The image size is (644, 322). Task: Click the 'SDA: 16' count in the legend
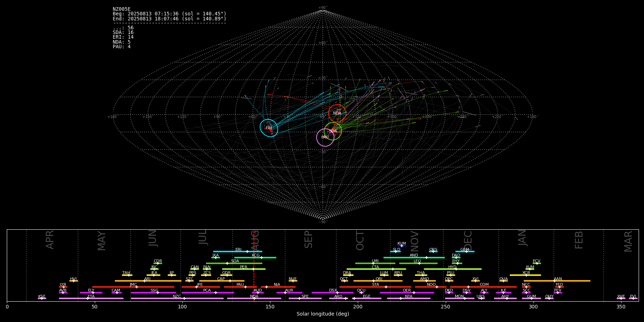tap(123, 33)
